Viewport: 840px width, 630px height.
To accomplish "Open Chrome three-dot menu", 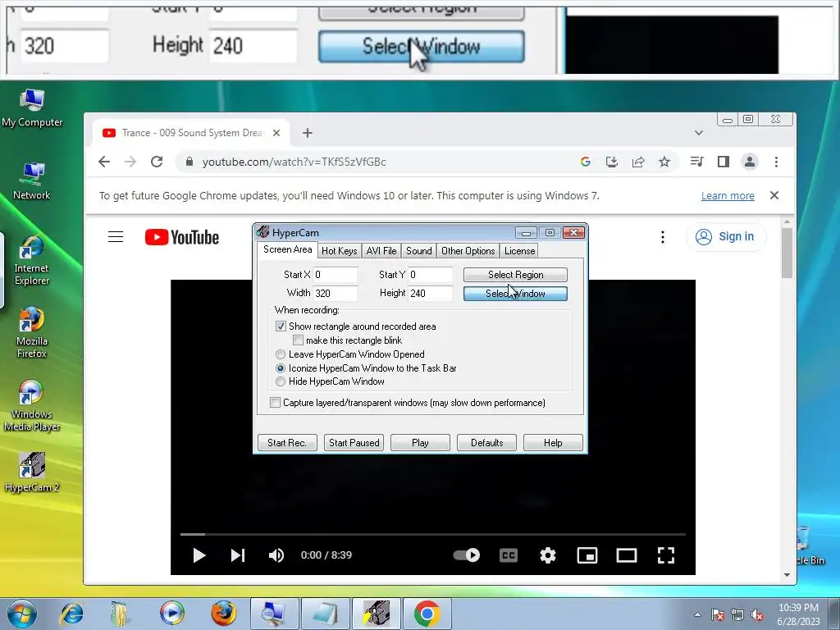I will pos(776,162).
